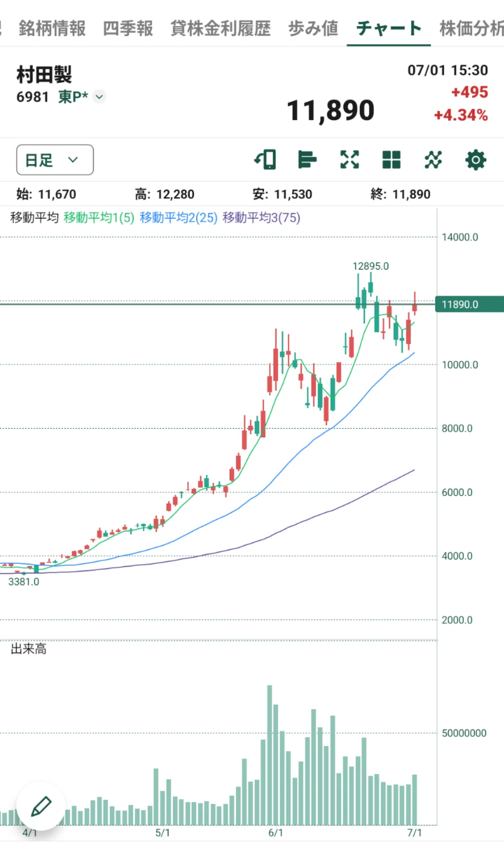Tap the 50000000 volume axis label
The height and width of the screenshot is (844, 504).
[464, 733]
